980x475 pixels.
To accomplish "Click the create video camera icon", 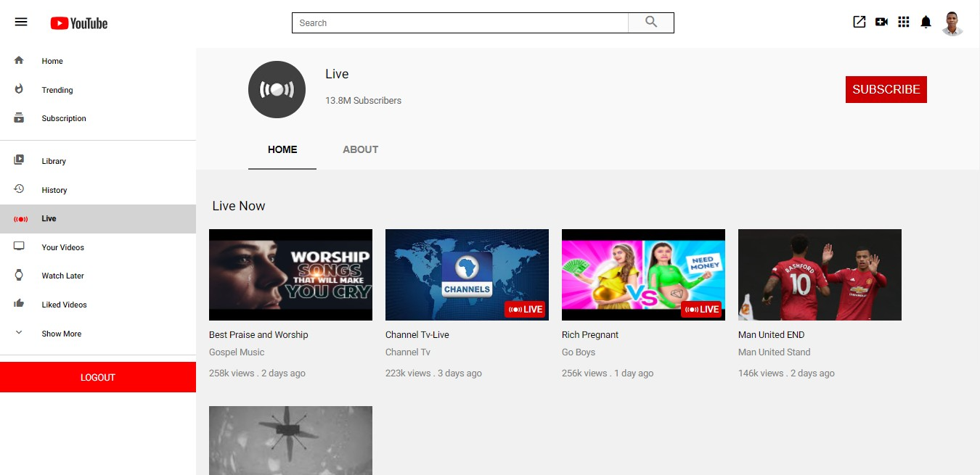I will coord(881,22).
